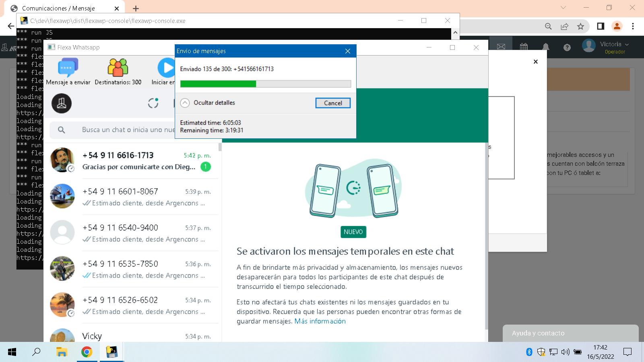Open File Explorer from taskbar
The image size is (644, 362).
pos(62,352)
